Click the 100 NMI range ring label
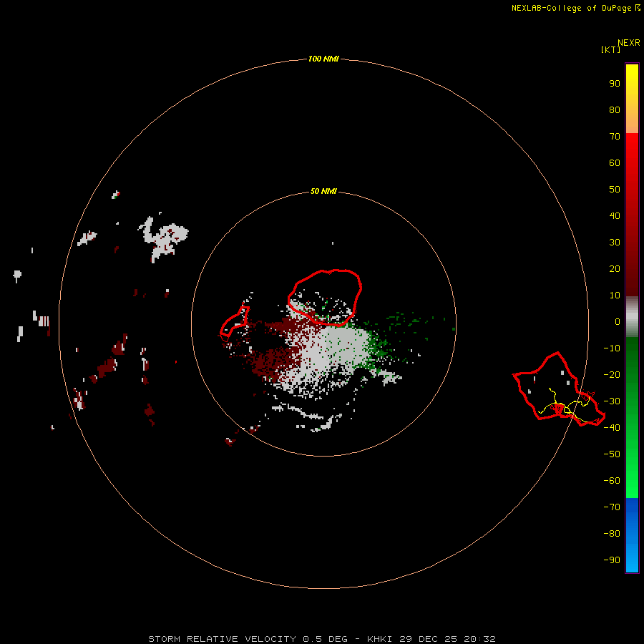The height and width of the screenshot is (644, 644). (x=323, y=59)
